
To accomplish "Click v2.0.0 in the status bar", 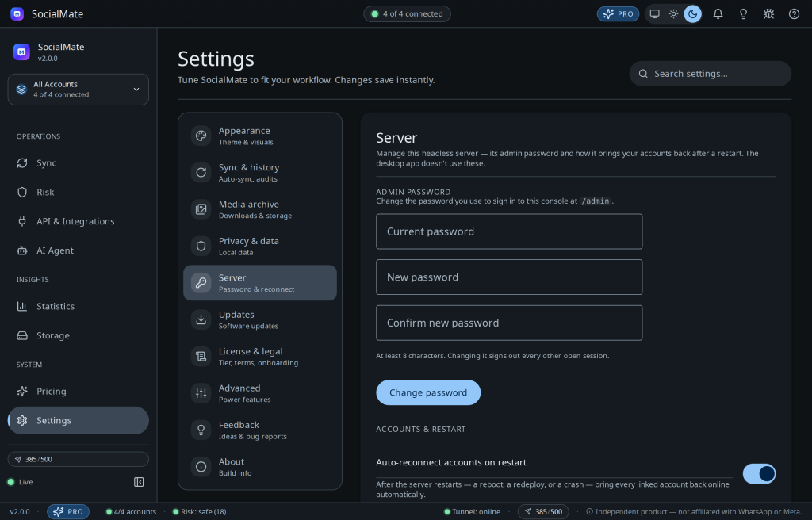I will 20,512.
